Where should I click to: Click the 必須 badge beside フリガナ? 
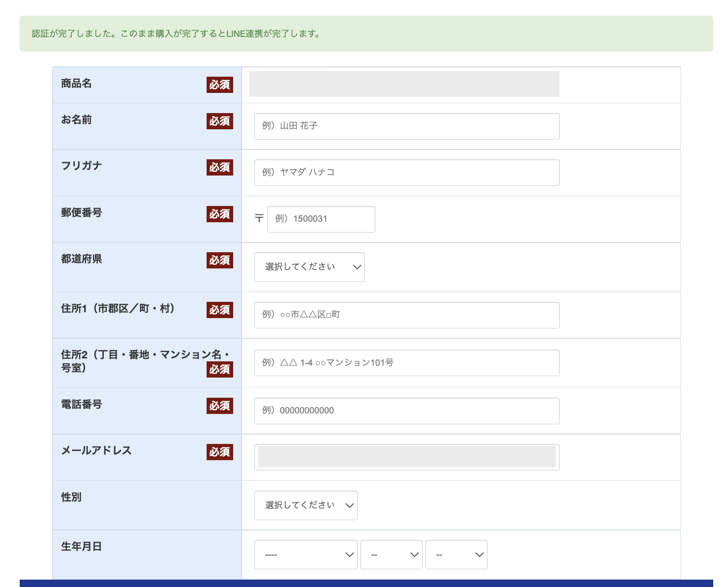pos(219,168)
